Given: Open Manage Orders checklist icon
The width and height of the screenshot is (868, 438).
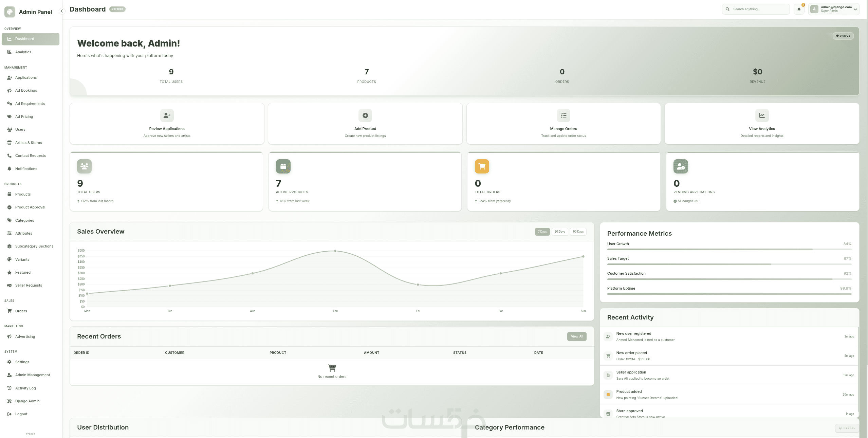Looking at the screenshot, I should tap(563, 115).
